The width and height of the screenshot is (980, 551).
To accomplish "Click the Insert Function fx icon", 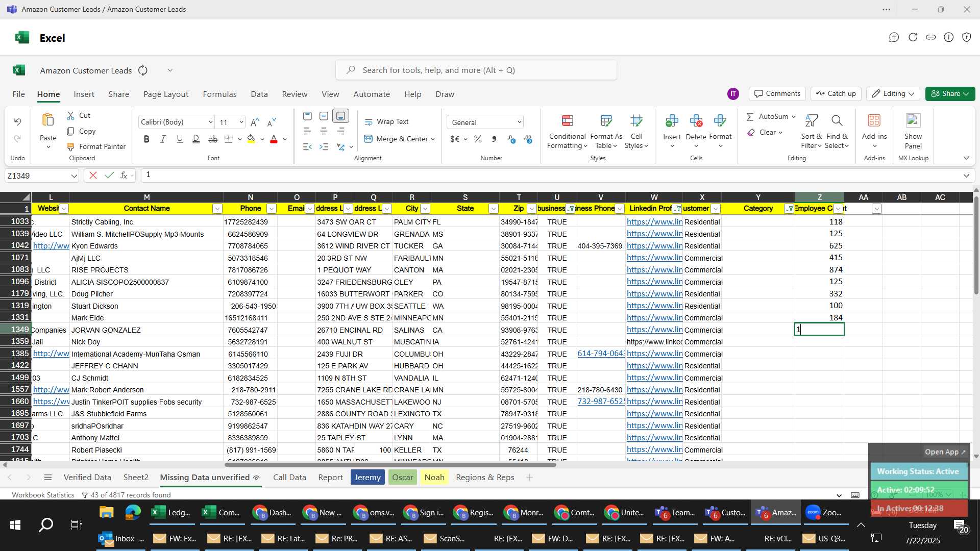I will coord(124,176).
